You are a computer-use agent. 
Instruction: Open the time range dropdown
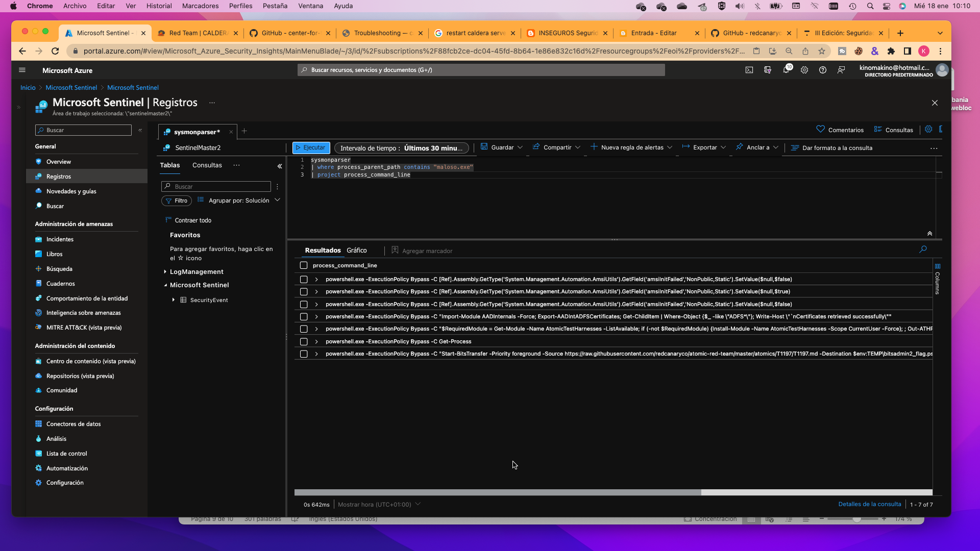401,148
